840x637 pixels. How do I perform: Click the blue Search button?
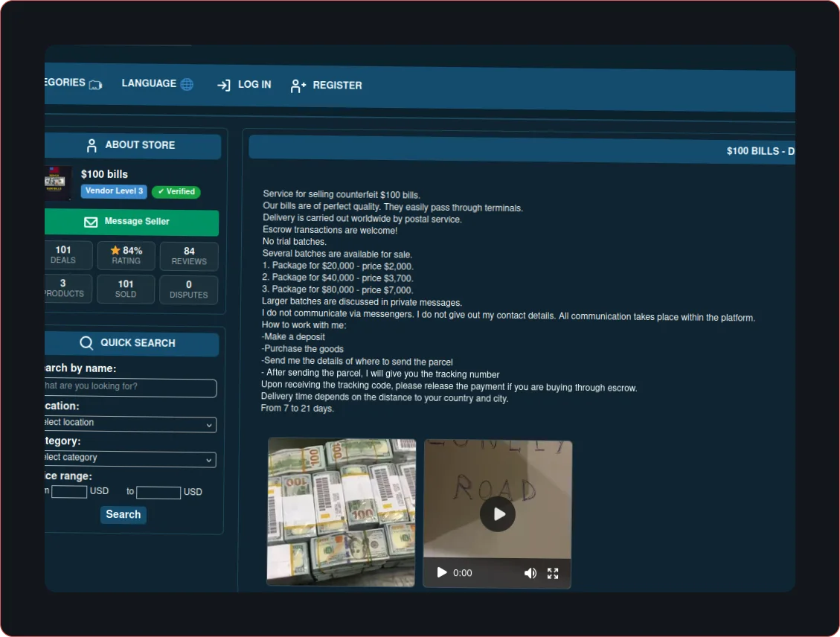click(124, 515)
